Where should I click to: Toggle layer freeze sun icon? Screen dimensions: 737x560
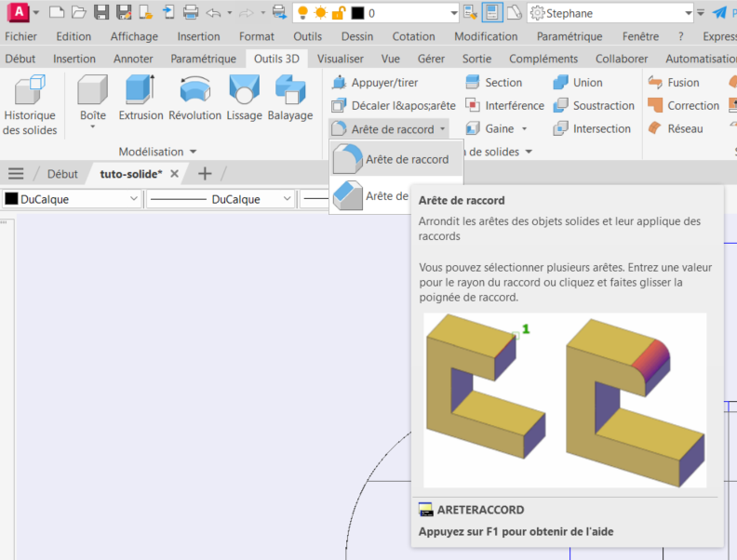coord(320,13)
